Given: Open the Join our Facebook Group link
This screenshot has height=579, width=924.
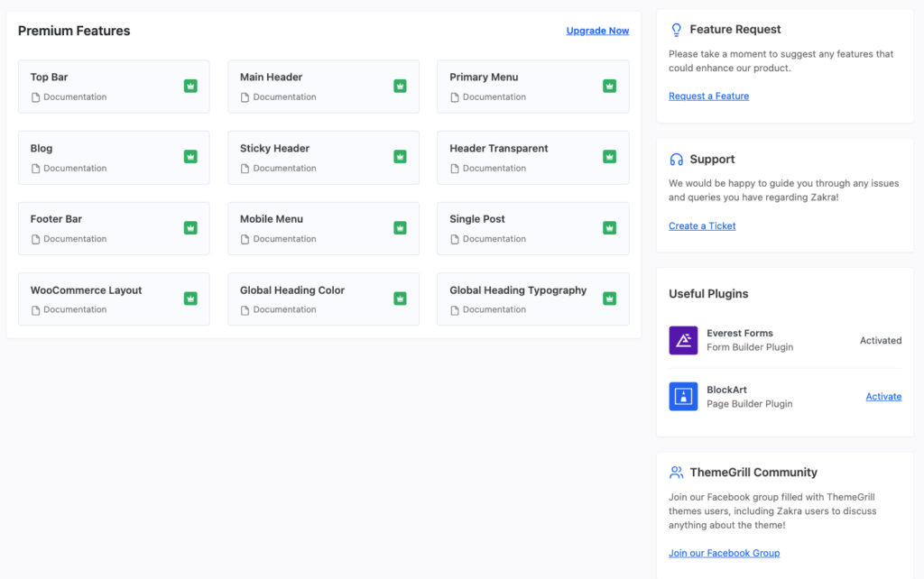Looking at the screenshot, I should point(724,553).
